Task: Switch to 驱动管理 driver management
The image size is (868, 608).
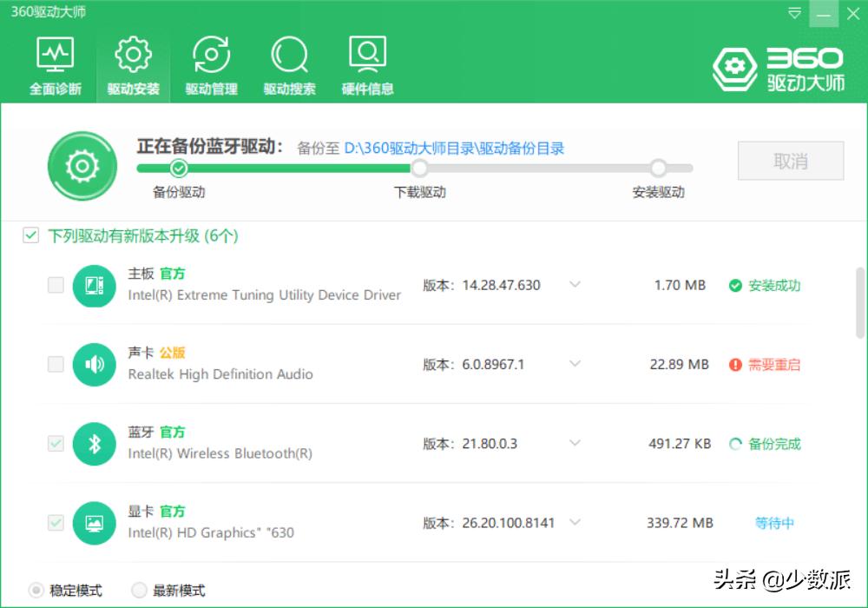Action: tap(210, 63)
